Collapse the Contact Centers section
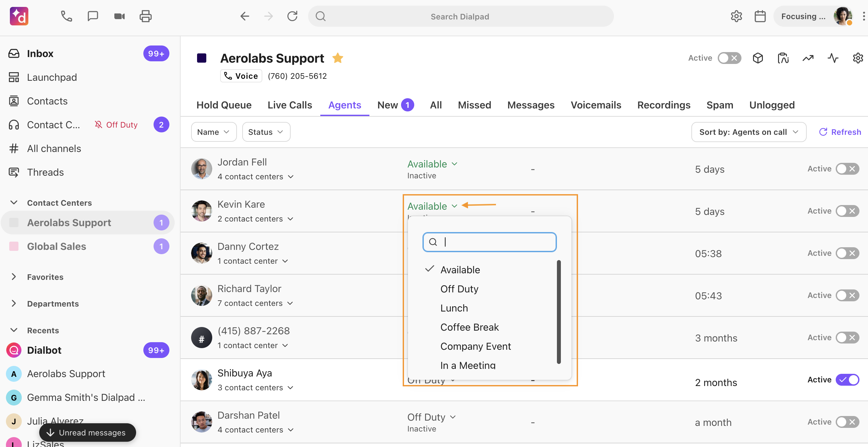868x447 pixels. coord(14,203)
